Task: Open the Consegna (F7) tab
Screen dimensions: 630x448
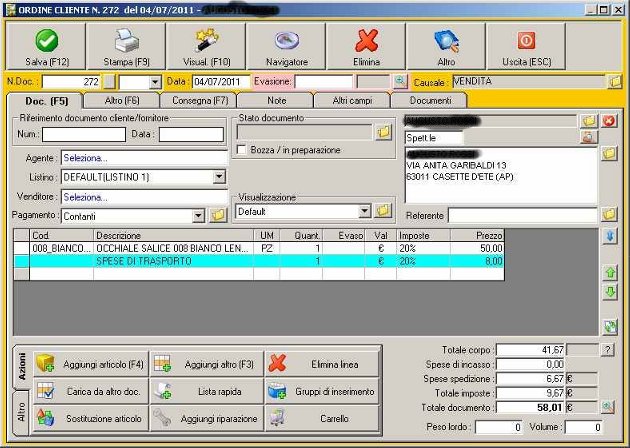Action: (x=200, y=100)
